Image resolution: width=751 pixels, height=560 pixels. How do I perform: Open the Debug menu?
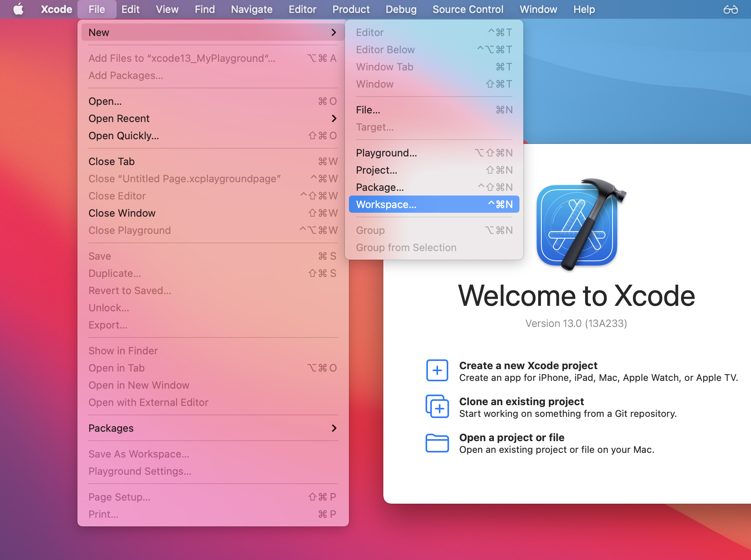[401, 9]
